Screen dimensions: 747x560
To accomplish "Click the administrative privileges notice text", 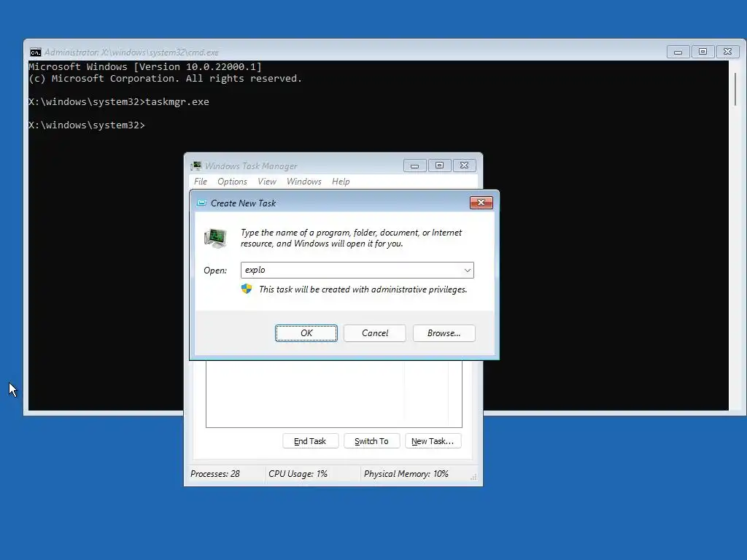I will tap(363, 289).
